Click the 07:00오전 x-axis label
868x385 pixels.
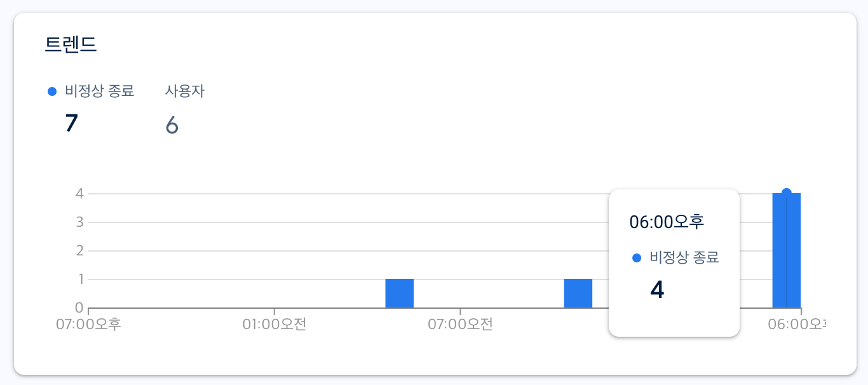[x=460, y=325]
